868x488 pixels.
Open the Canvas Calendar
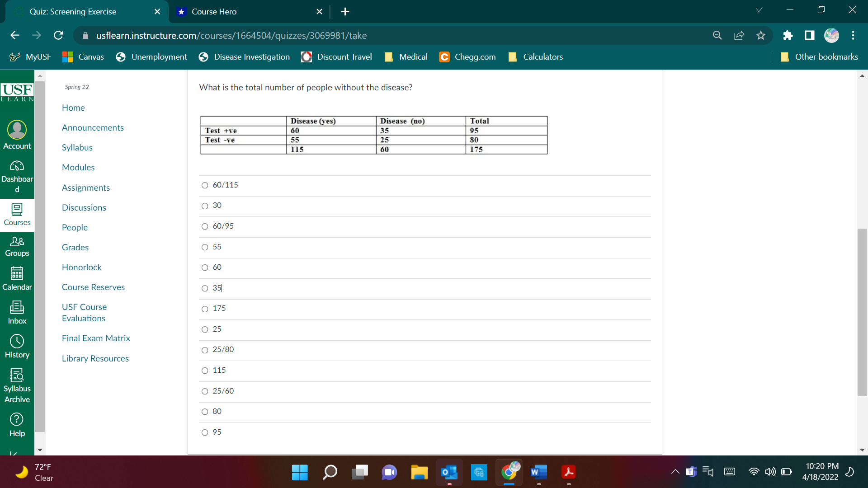(x=17, y=277)
